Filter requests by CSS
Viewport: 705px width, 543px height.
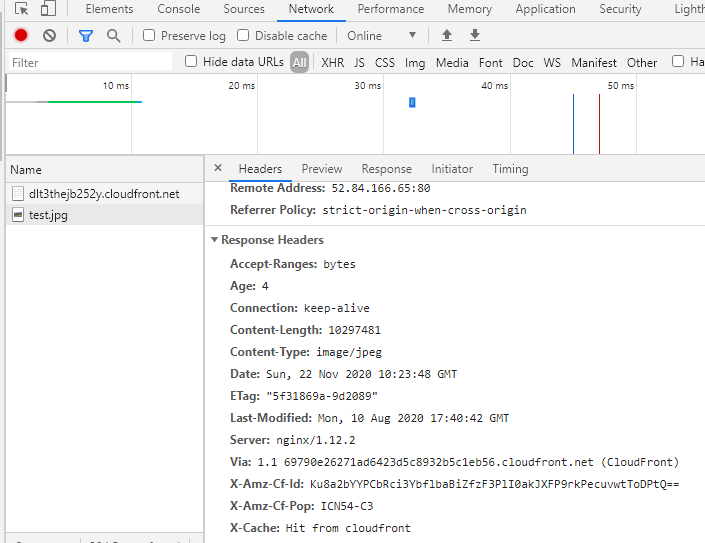384,62
